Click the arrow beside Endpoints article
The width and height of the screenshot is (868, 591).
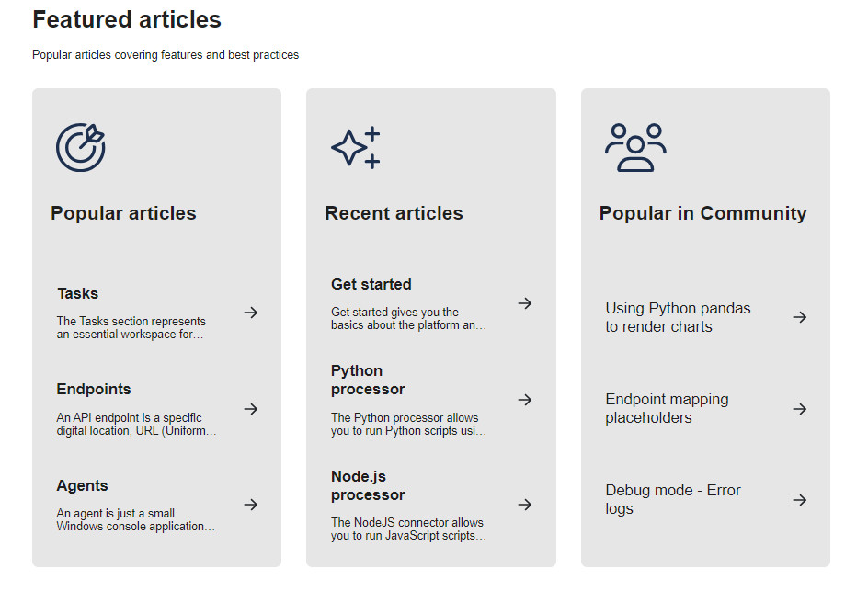pyautogui.click(x=251, y=409)
